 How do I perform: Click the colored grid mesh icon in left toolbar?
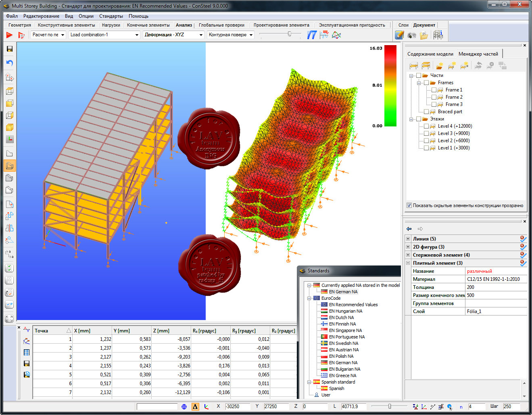pos(10,139)
